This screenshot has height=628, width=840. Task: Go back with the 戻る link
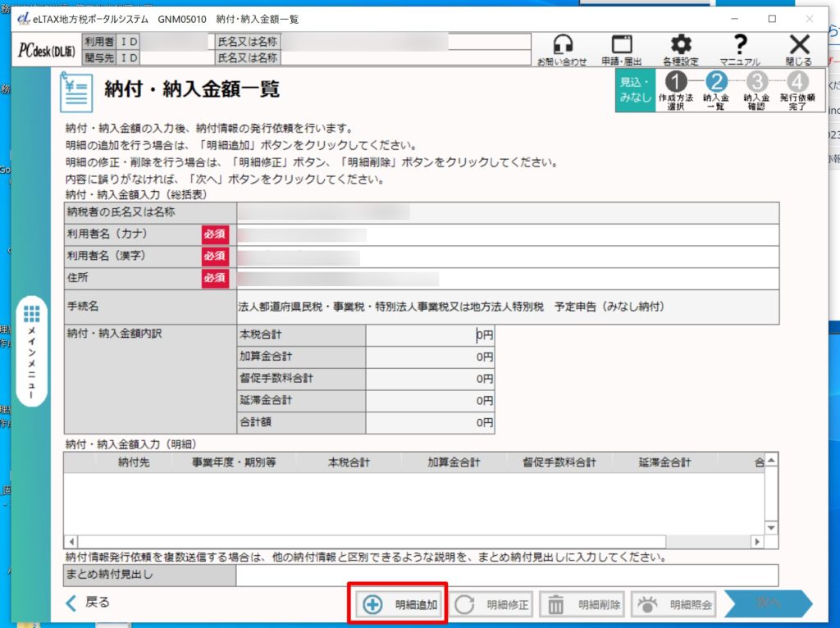87,603
